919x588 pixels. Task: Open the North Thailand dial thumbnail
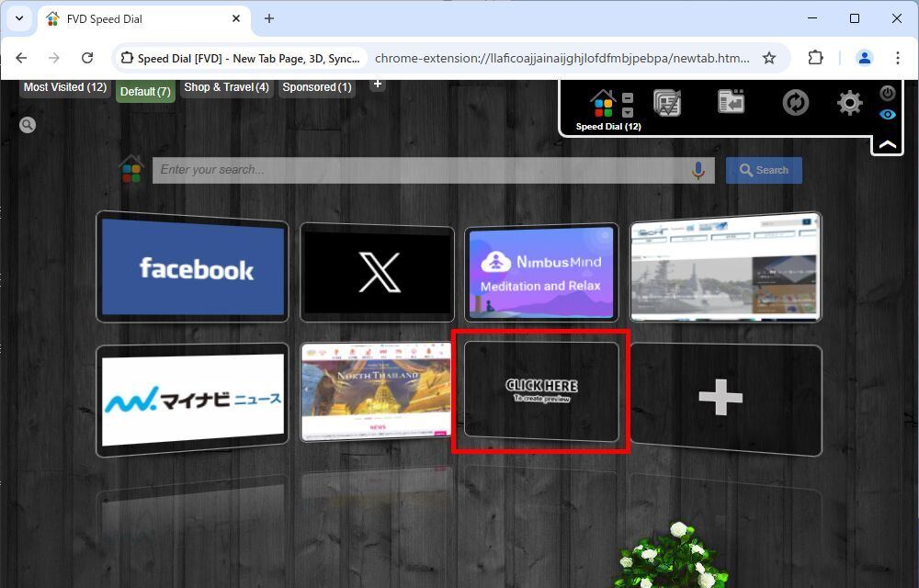coord(376,391)
